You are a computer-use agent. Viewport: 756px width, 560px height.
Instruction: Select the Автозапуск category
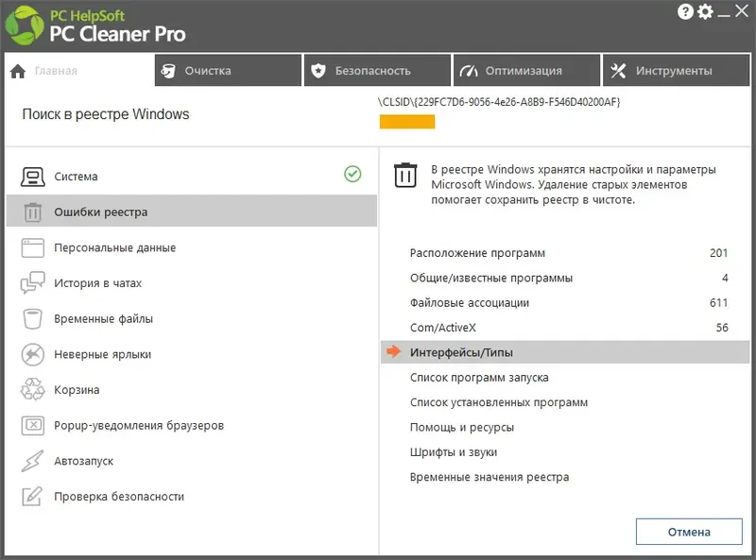point(192,461)
